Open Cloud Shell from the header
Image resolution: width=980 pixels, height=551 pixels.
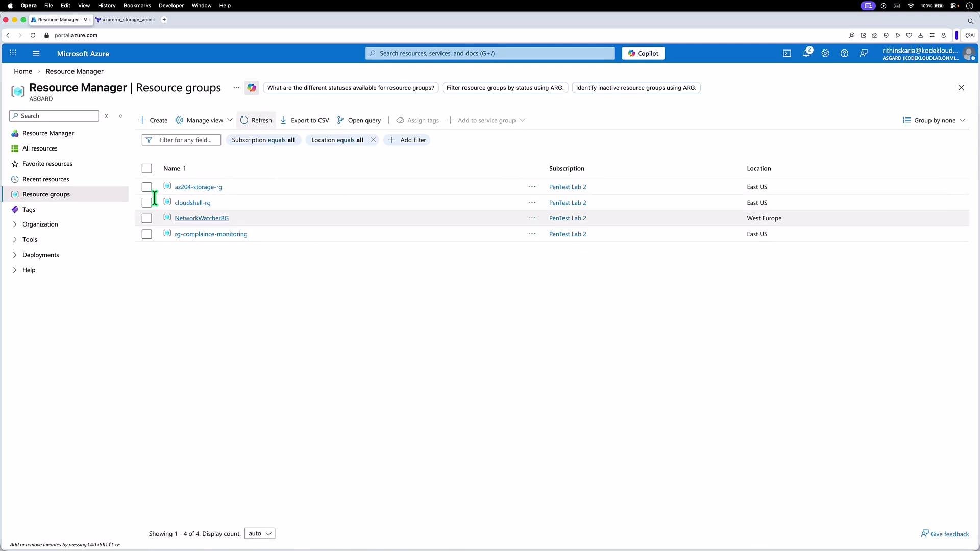(x=787, y=53)
